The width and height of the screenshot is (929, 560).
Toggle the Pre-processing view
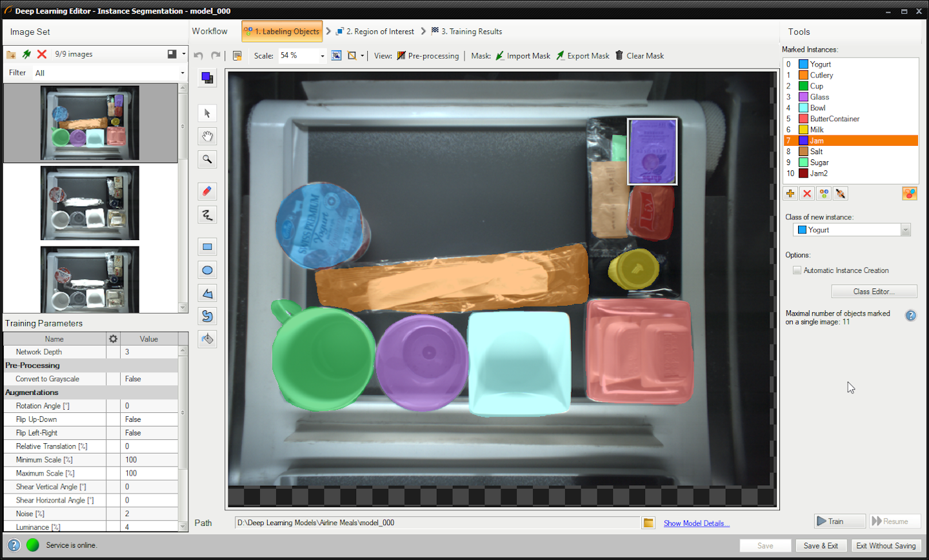tap(428, 56)
